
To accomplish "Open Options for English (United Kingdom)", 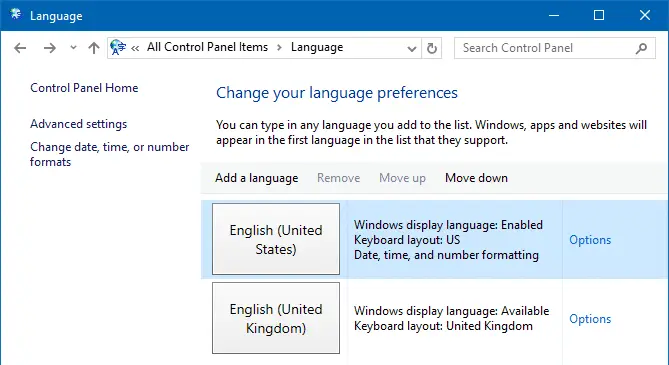I will 590,319.
